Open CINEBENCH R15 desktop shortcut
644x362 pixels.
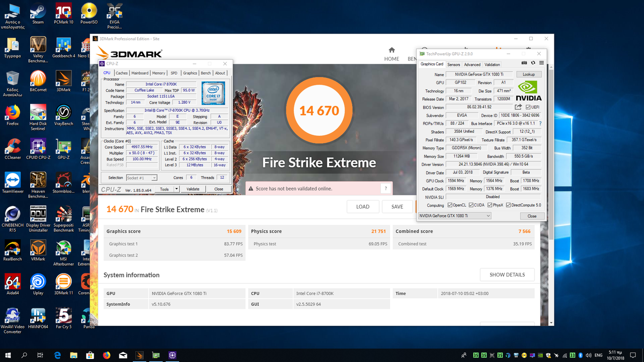tap(13, 219)
